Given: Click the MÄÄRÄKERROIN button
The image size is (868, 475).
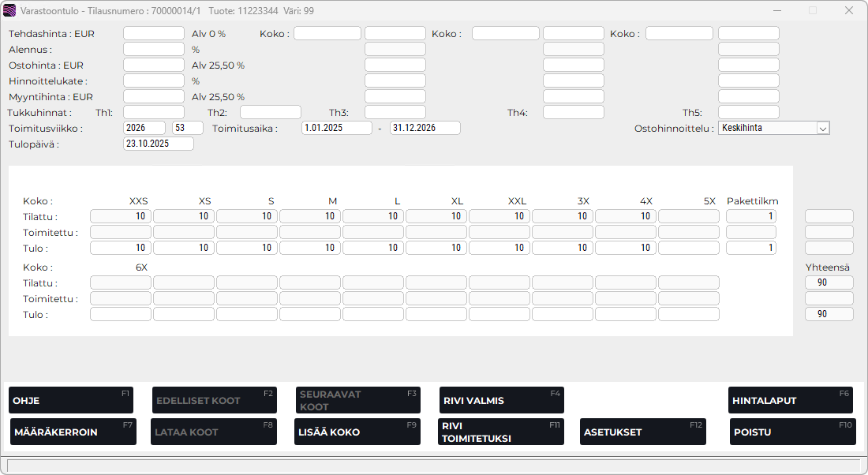Looking at the screenshot, I should click(x=72, y=432).
